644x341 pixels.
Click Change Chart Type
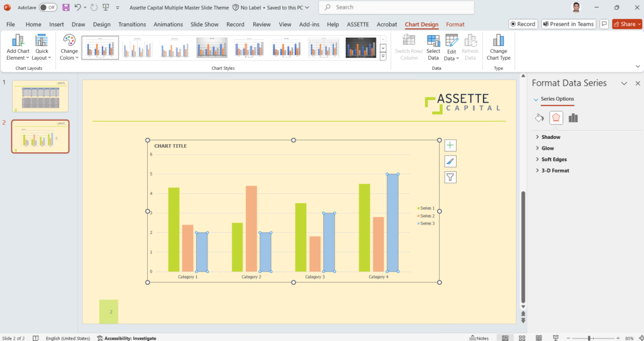coord(499,48)
